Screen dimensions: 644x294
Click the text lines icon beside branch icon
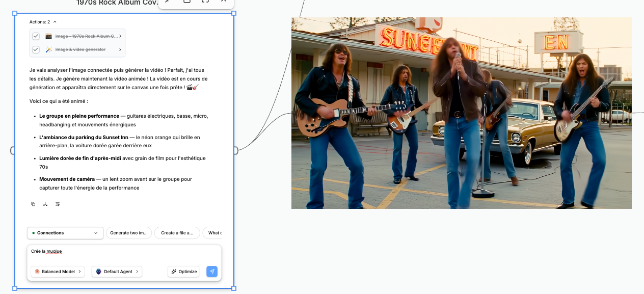58,204
